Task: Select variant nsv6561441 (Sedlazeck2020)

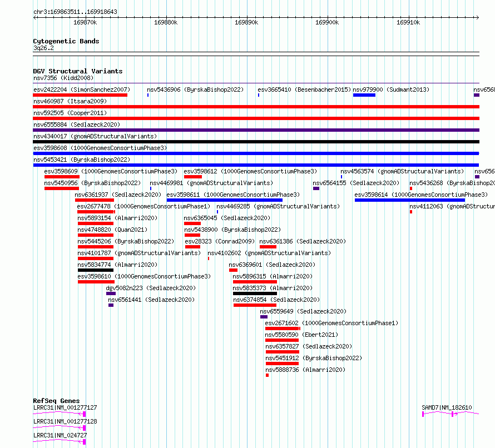Action: pyautogui.click(x=151, y=300)
